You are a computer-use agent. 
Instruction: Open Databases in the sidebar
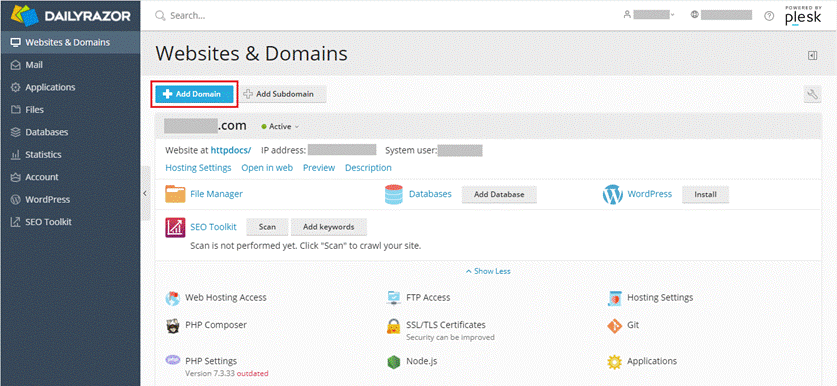pyautogui.click(x=70, y=132)
